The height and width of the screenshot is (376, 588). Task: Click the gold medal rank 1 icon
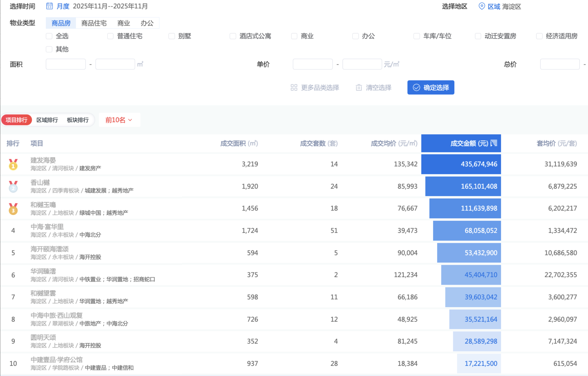13,164
